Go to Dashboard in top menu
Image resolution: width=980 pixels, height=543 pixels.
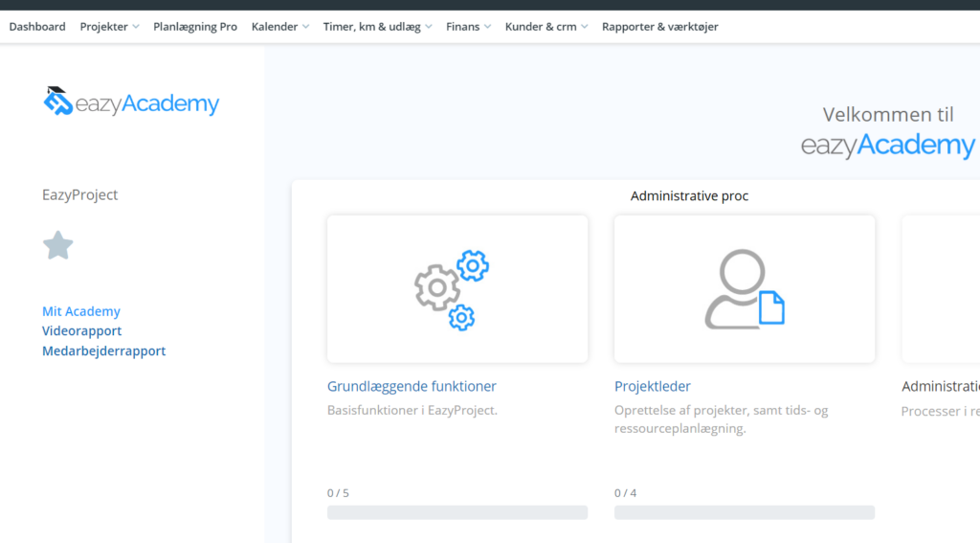click(37, 26)
